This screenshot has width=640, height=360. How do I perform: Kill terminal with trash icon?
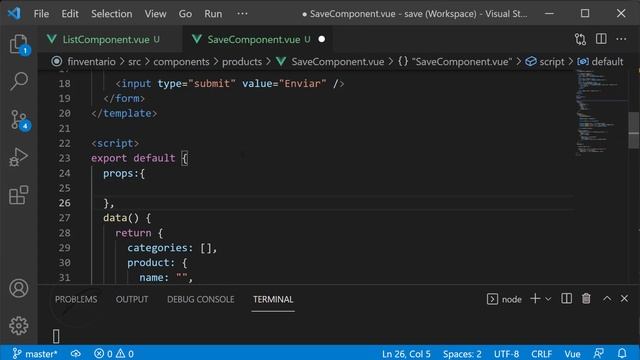point(586,299)
